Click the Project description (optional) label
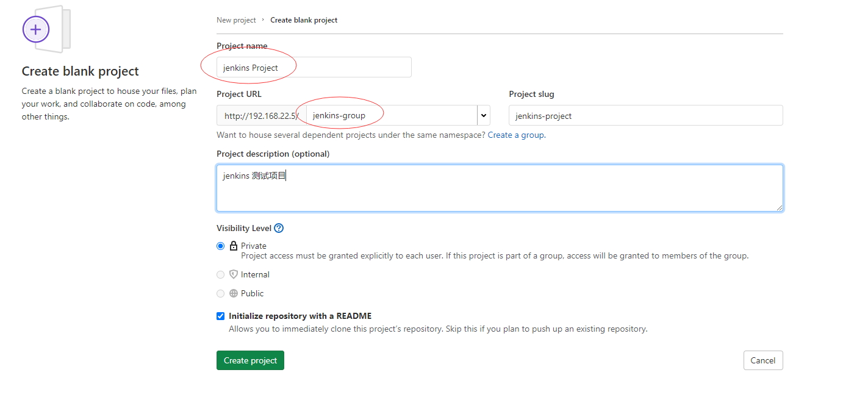868x403 pixels. click(273, 154)
